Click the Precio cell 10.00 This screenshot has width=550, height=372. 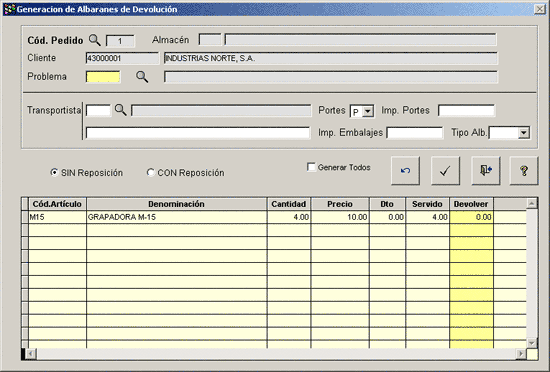(x=340, y=217)
